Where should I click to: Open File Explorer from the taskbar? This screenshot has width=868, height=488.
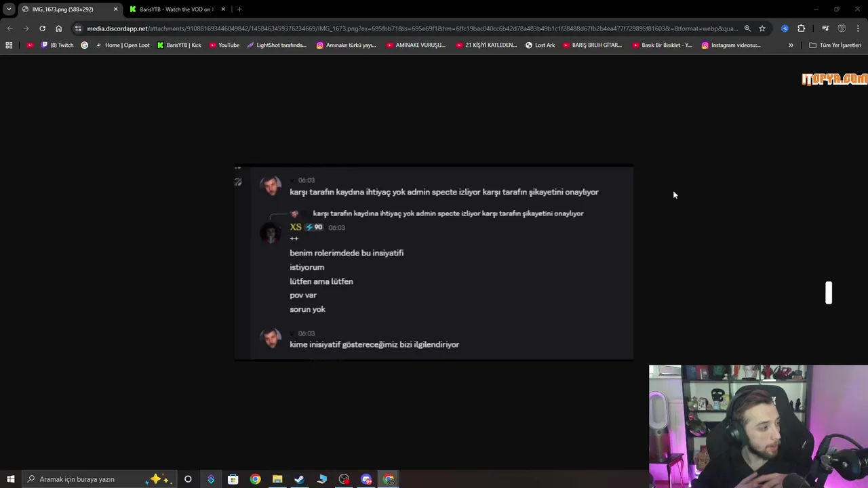(x=277, y=479)
